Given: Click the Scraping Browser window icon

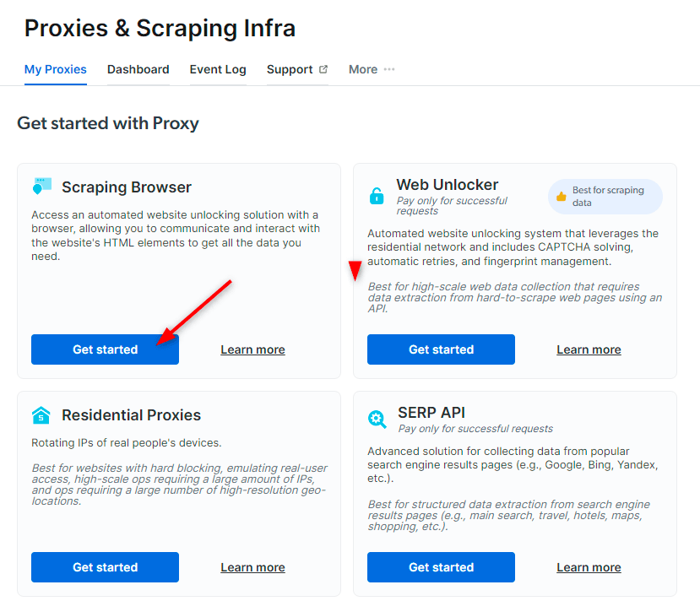Looking at the screenshot, I should coord(42,186).
